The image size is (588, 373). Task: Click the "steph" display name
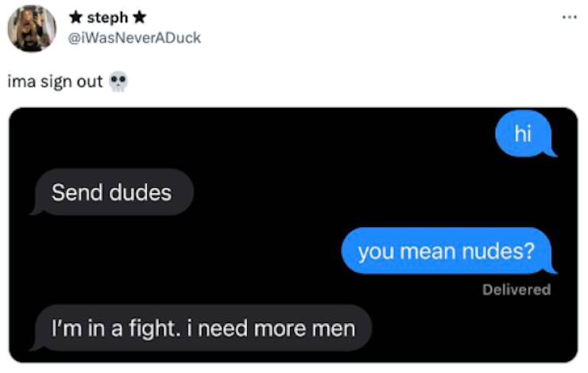[107, 17]
